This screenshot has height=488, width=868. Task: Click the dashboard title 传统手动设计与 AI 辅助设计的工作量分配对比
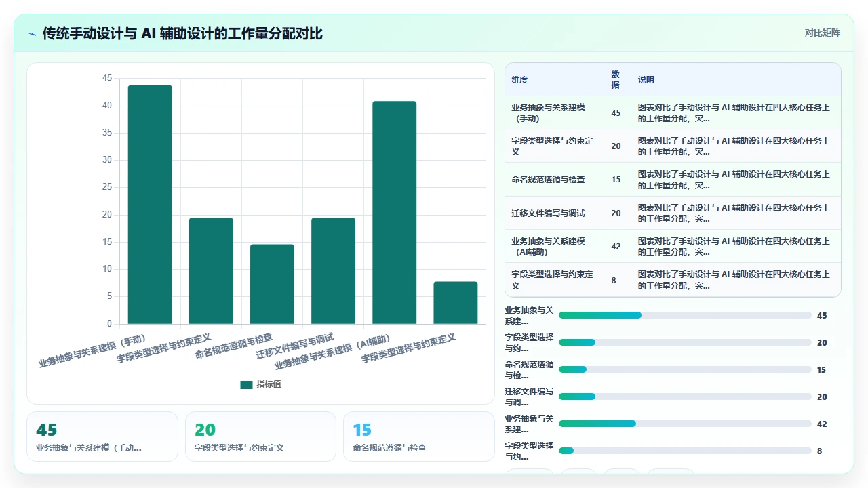[182, 34]
